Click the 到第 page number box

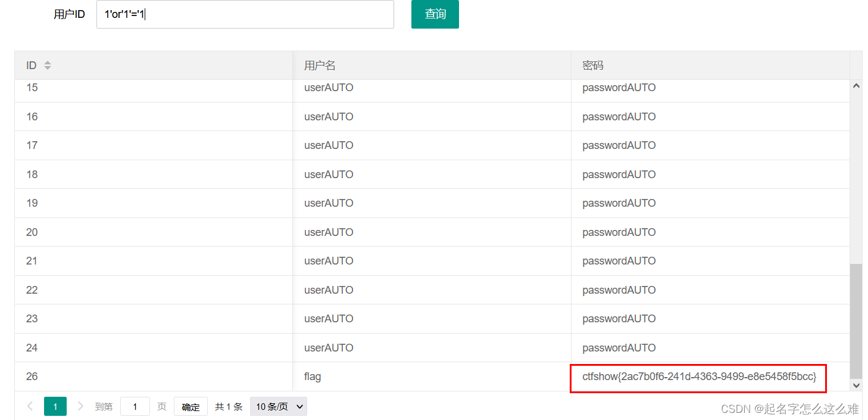click(x=135, y=406)
